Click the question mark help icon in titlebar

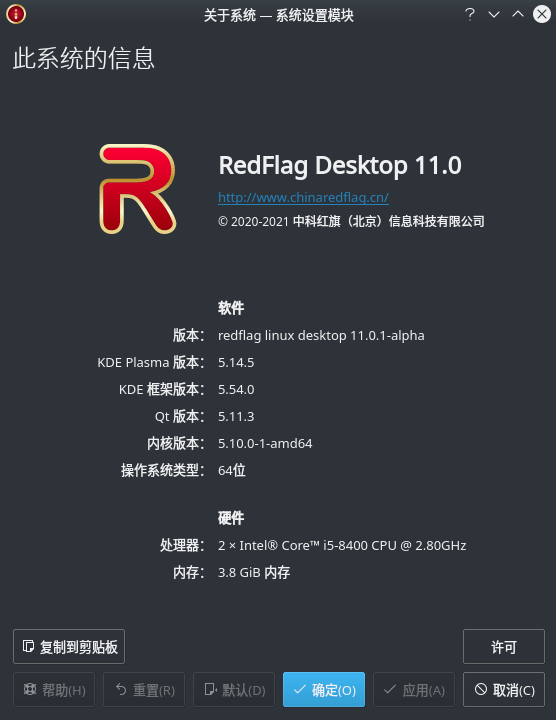coord(470,15)
